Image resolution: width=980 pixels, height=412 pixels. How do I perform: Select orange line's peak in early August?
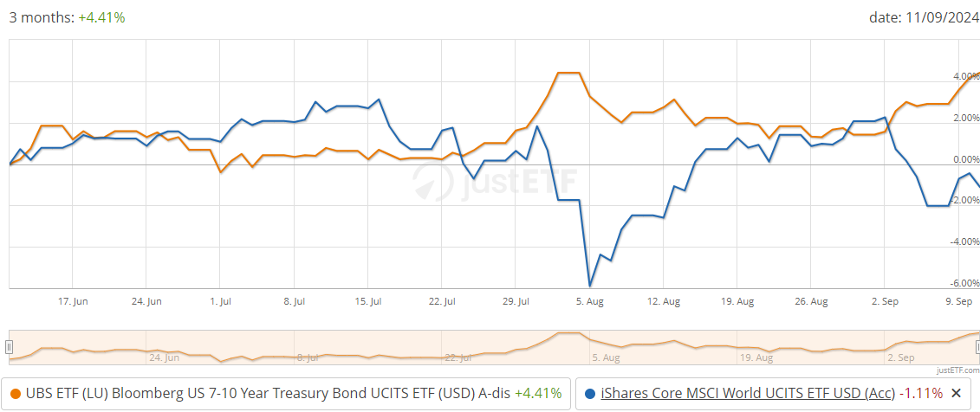coord(568,73)
